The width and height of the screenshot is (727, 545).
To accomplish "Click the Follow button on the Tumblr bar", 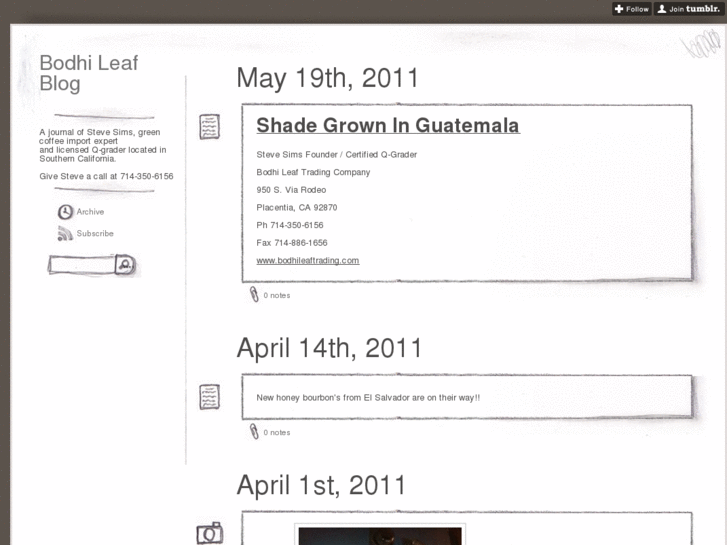I will [631, 9].
